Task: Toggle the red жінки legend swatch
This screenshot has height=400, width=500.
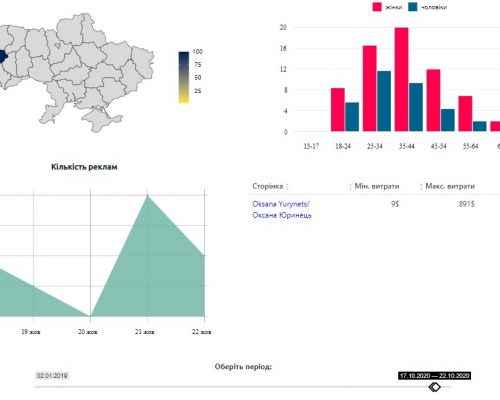Action: click(377, 7)
